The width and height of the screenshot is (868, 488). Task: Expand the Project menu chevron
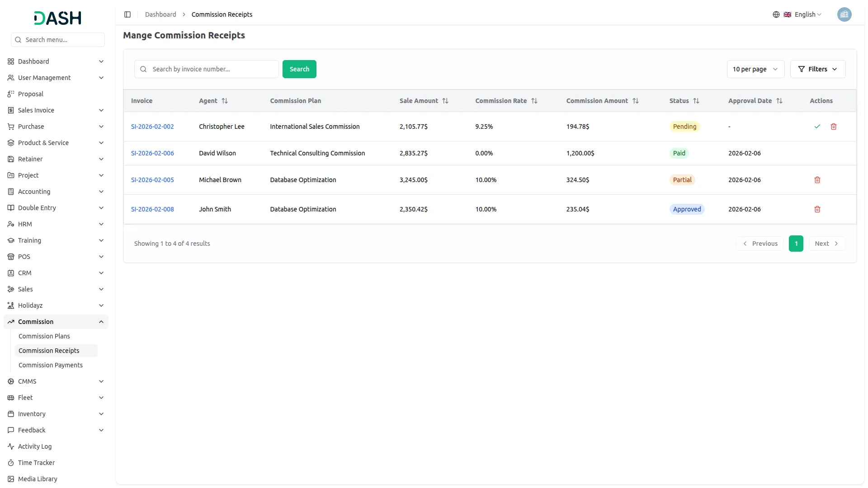(101, 175)
